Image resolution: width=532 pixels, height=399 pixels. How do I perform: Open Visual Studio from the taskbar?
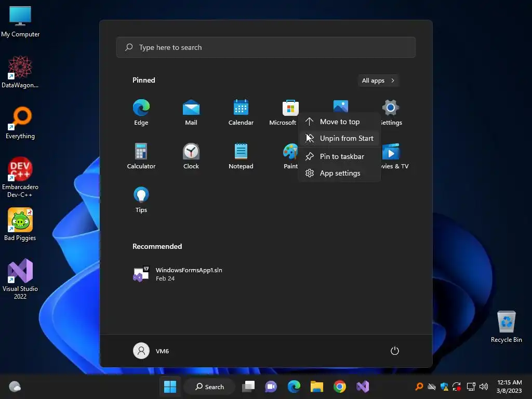click(363, 387)
